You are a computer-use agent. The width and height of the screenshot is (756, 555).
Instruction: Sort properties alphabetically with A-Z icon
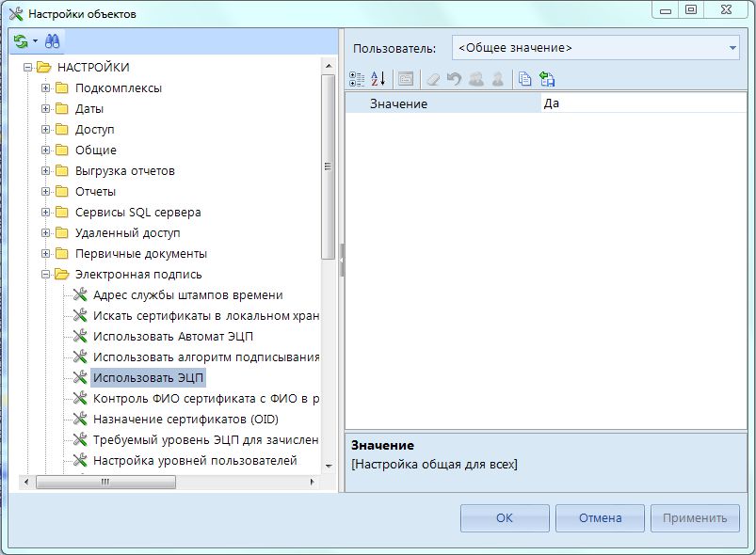(x=378, y=80)
